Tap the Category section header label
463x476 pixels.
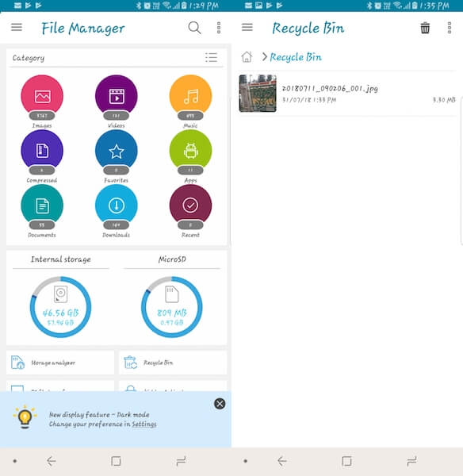pyautogui.click(x=29, y=58)
